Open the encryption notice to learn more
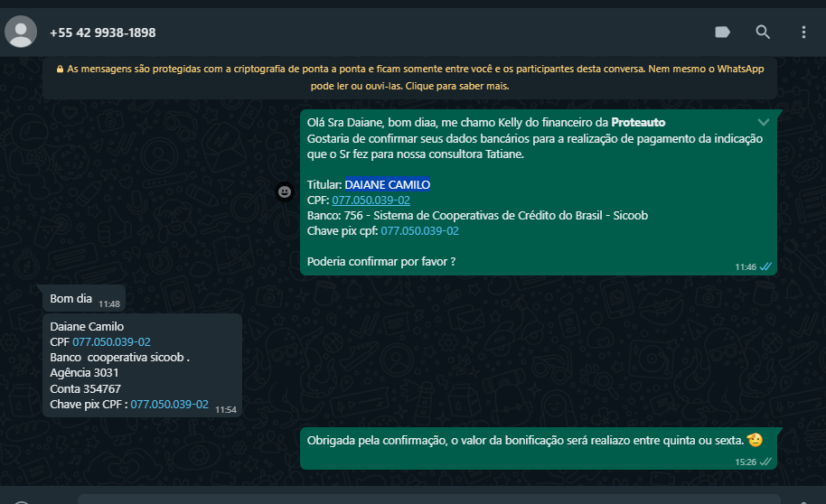The width and height of the screenshot is (826, 504). 410,78
